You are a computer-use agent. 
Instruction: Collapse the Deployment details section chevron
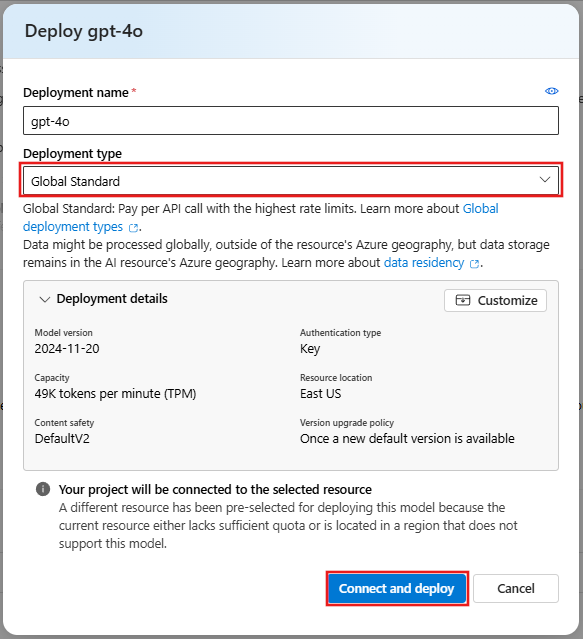click(x=44, y=300)
